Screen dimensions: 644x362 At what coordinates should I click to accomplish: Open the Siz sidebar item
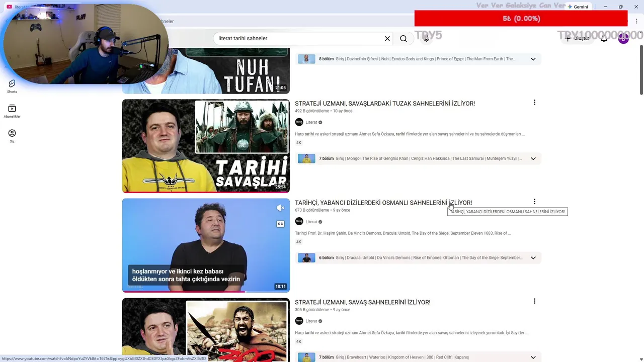(12, 136)
